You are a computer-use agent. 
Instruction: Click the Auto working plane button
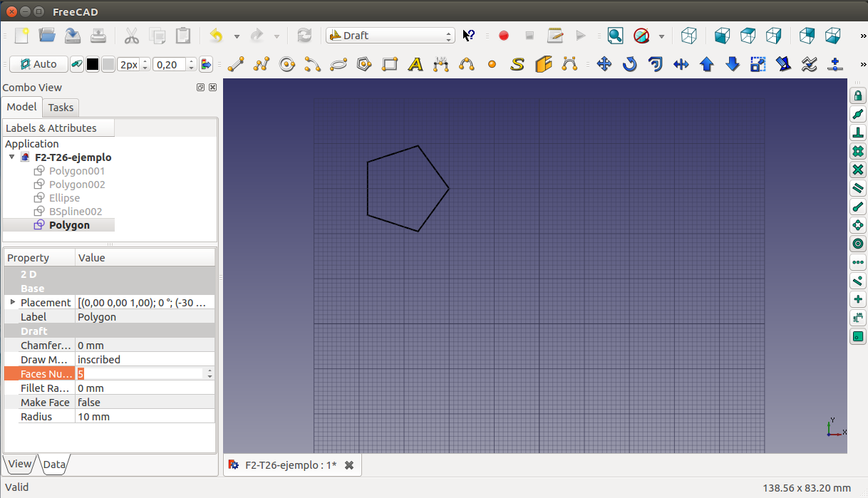(38, 65)
